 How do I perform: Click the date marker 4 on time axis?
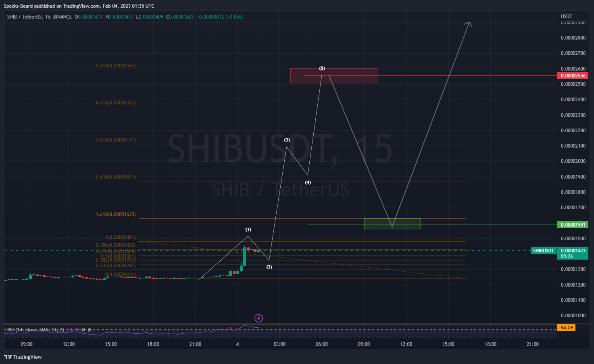coord(238,344)
